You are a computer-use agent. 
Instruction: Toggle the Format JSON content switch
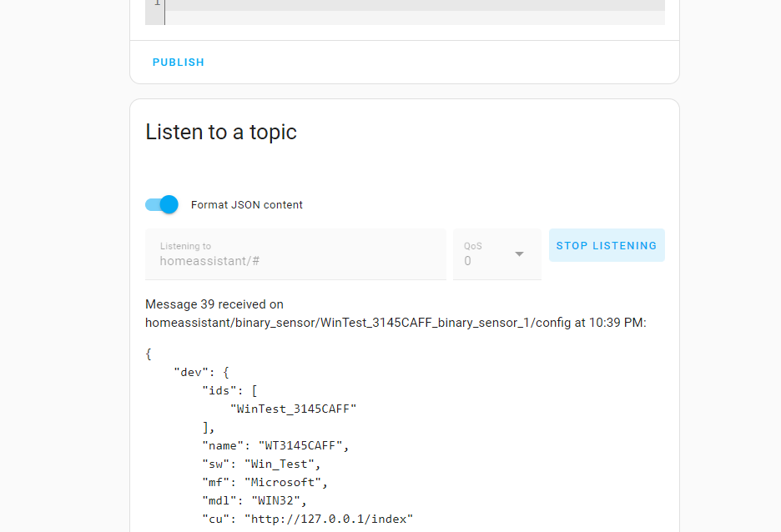162,204
